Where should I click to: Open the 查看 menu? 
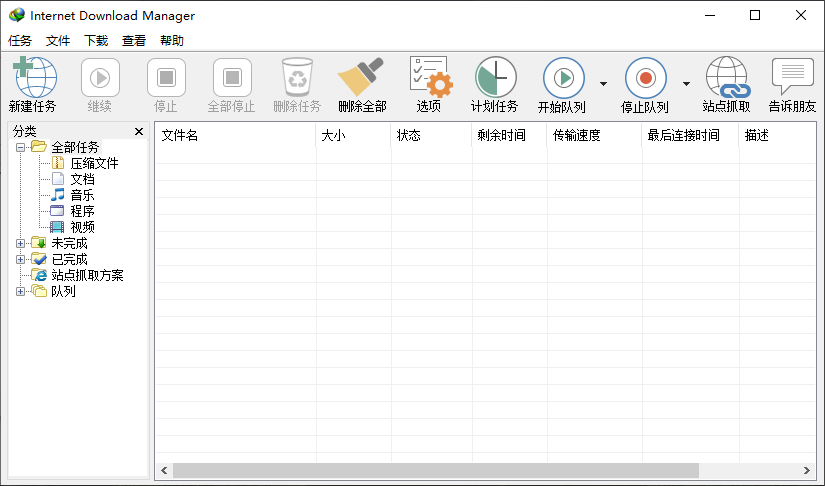click(x=134, y=40)
